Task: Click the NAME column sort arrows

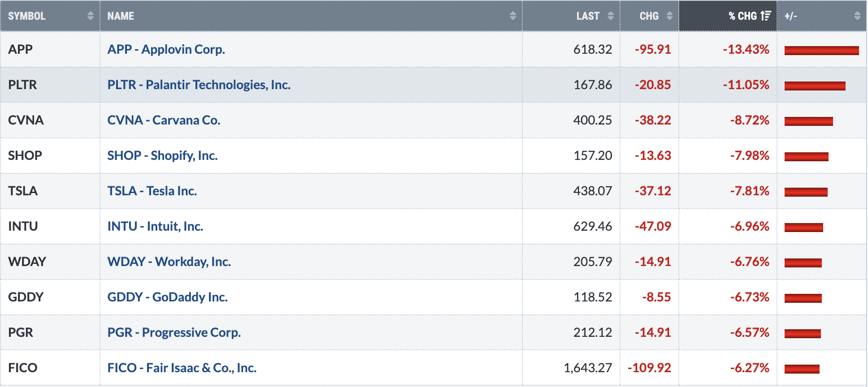Action: tap(513, 16)
